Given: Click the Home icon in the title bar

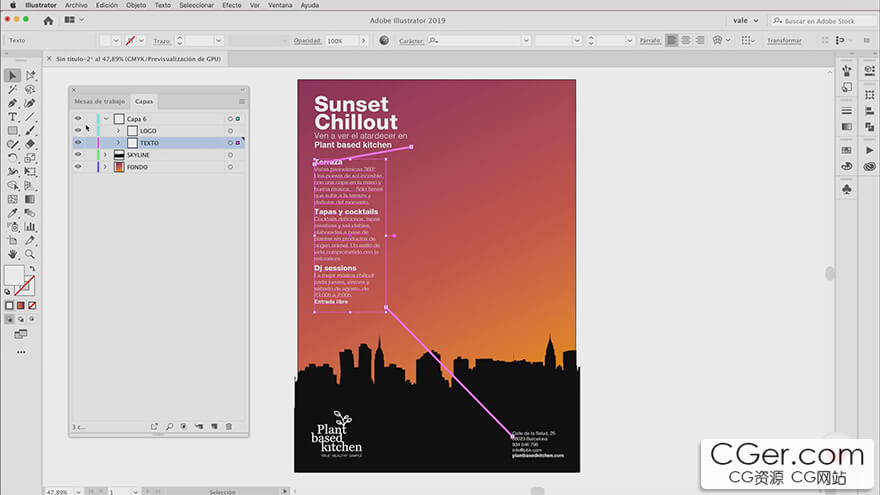Looking at the screenshot, I should (x=48, y=21).
